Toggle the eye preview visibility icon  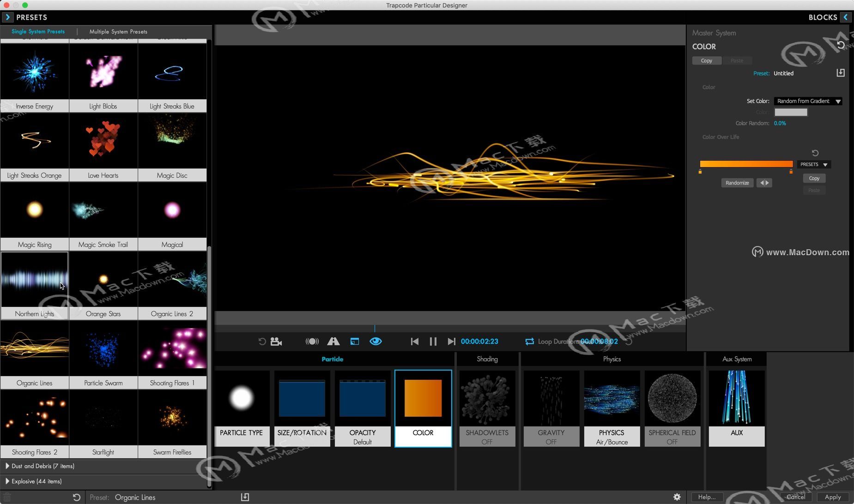coord(376,342)
